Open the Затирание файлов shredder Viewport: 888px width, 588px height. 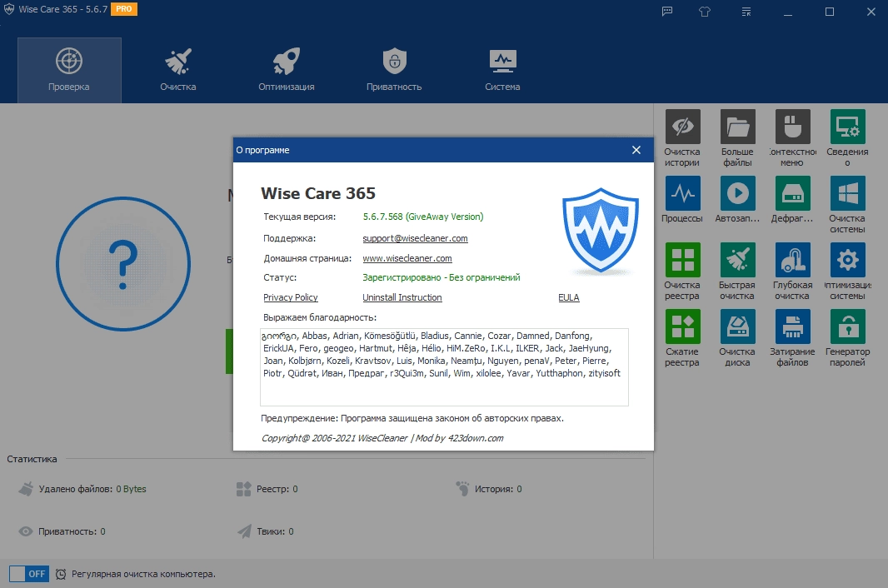pyautogui.click(x=792, y=338)
